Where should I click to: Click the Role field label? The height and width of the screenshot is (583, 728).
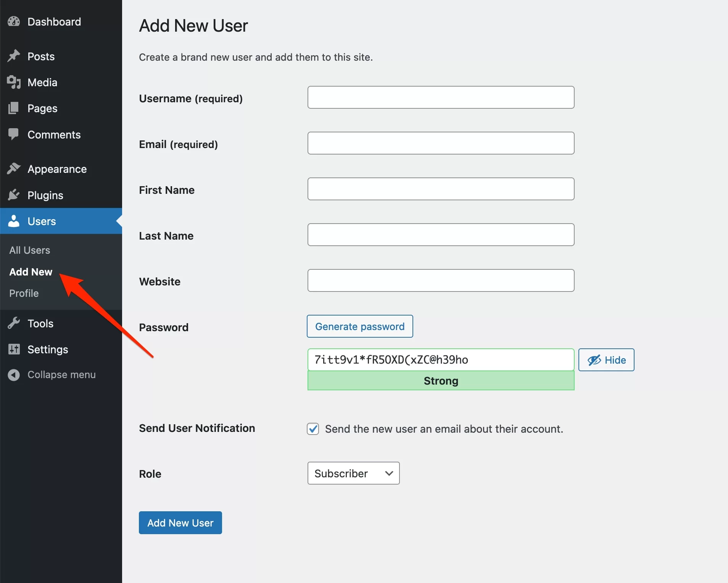click(x=150, y=474)
